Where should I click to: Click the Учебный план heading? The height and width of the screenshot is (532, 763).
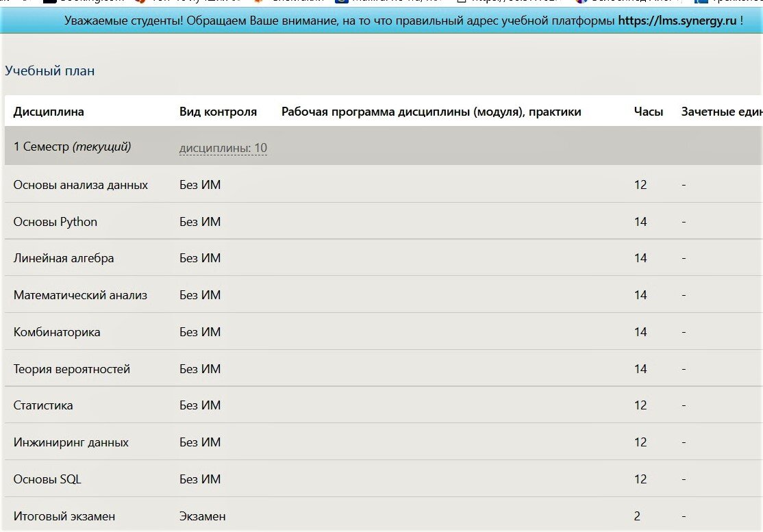[x=49, y=71]
